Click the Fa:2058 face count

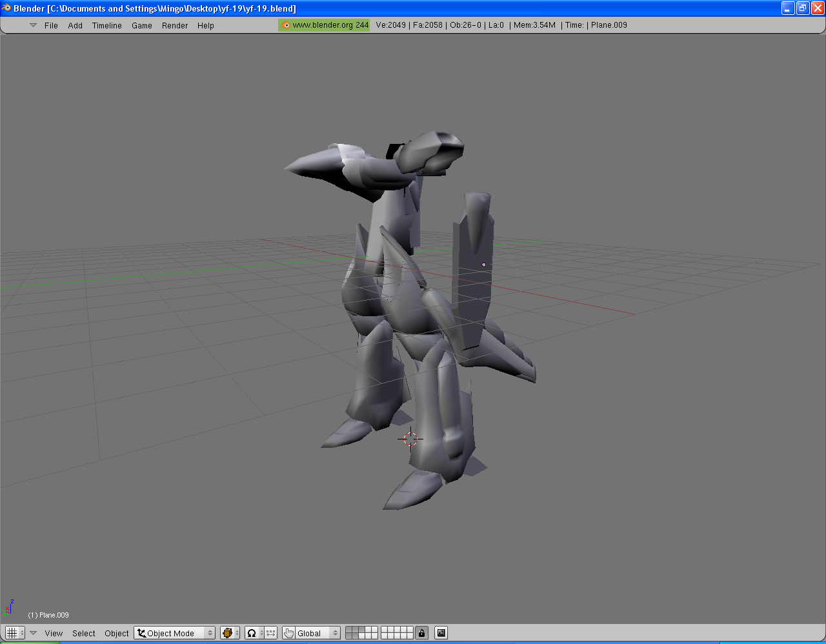[428, 25]
